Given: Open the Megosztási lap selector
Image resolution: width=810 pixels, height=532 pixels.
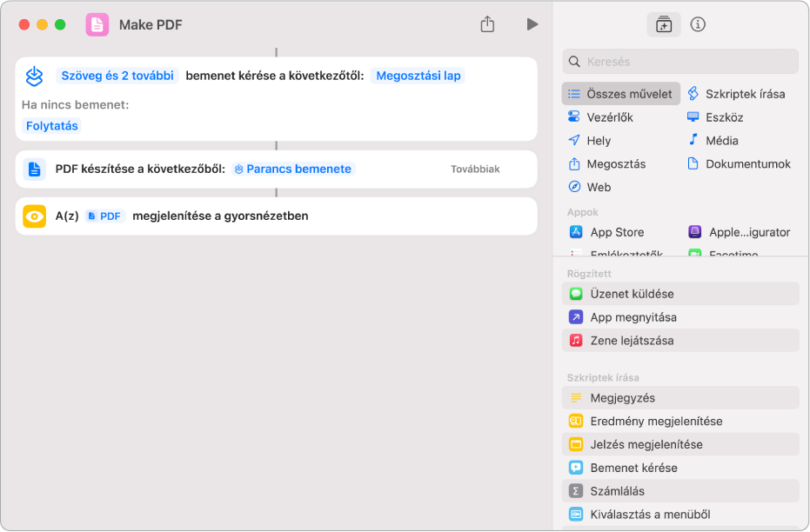Looking at the screenshot, I should [418, 76].
